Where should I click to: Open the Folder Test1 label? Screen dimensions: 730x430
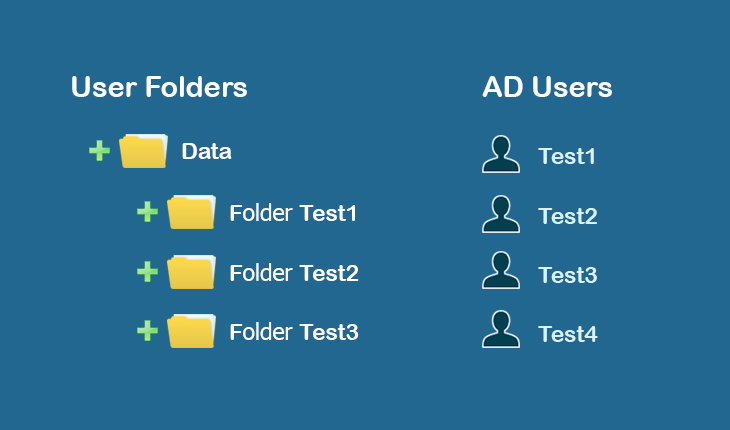(293, 213)
